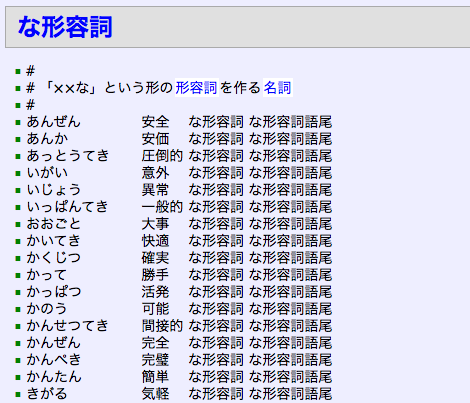Follow the blue 形容詞 link
The width and height of the screenshot is (470, 403).
coord(197,88)
